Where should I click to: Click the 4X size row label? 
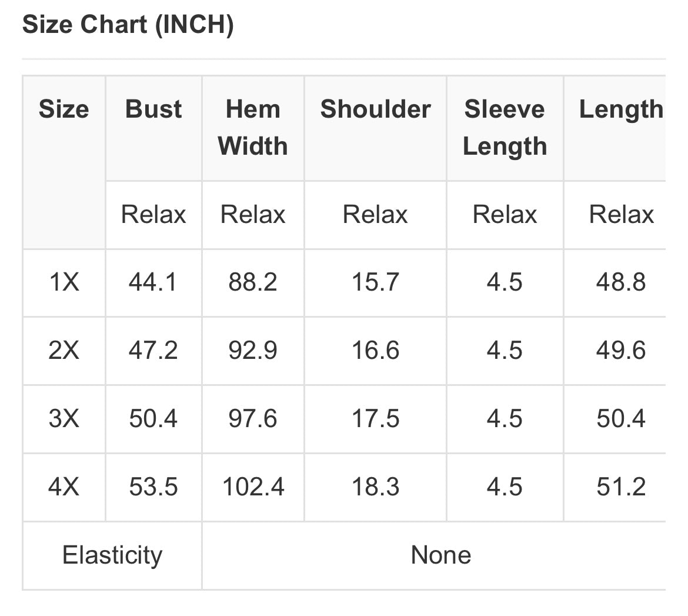[x=64, y=487]
